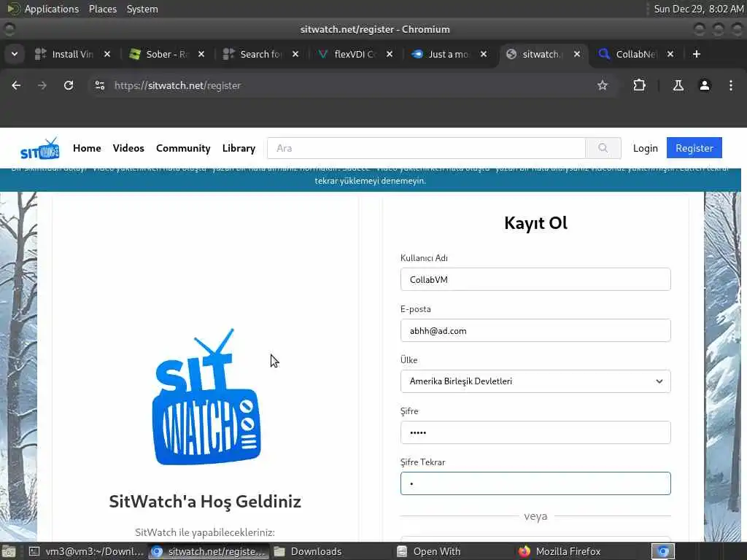
Task: Switch to the Sober tab
Action: (166, 54)
